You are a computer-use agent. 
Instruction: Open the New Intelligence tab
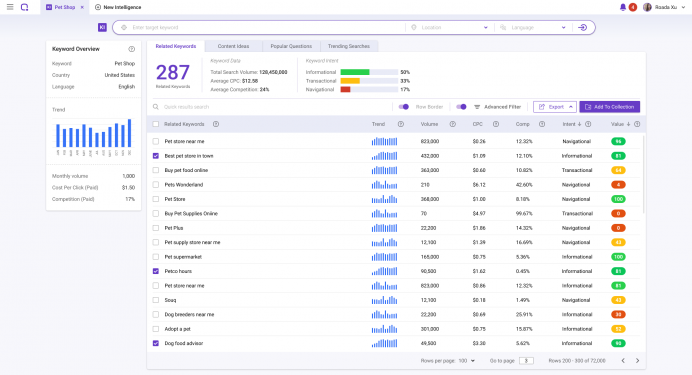point(118,8)
